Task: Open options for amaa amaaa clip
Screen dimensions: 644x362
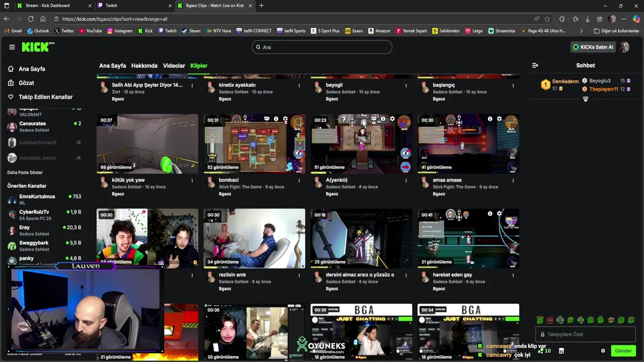Action: (x=513, y=180)
